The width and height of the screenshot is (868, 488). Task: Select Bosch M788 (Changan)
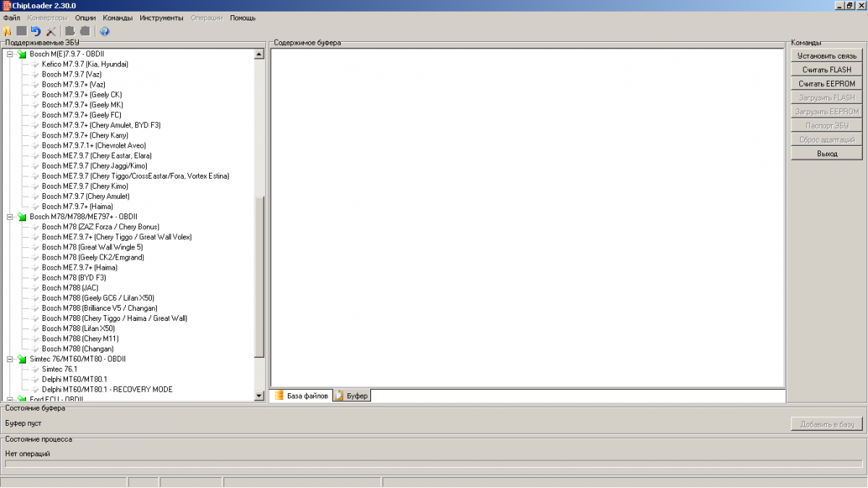pos(77,348)
